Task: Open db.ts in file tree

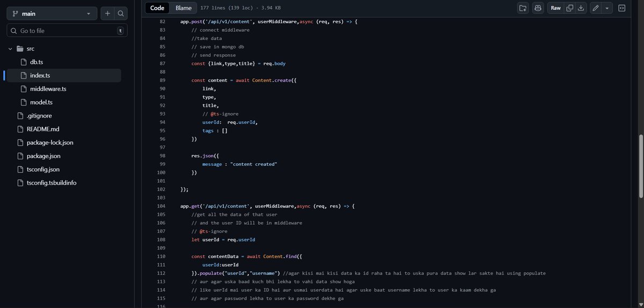Action: tap(36, 62)
